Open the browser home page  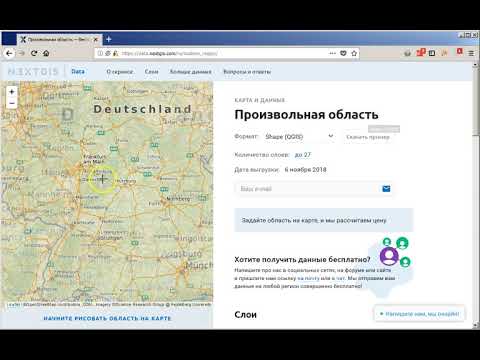click(x=46, y=53)
